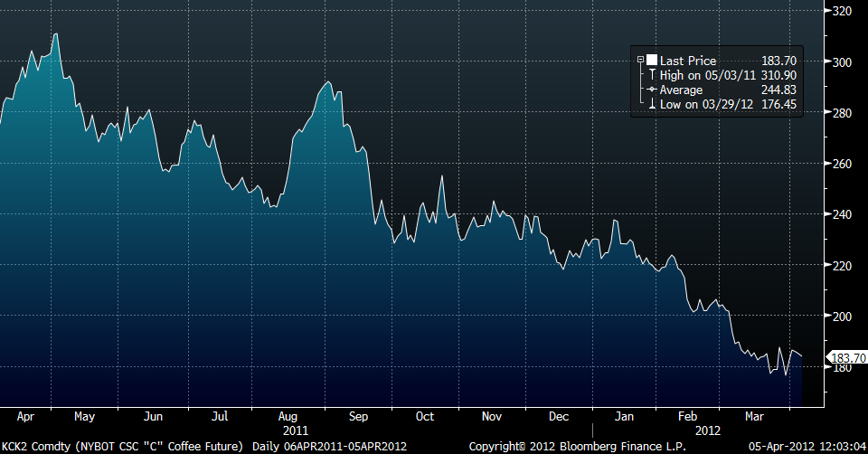This screenshot has width=868, height=454.
Task: Click the Low marker icon in legend
Action: coord(651,105)
